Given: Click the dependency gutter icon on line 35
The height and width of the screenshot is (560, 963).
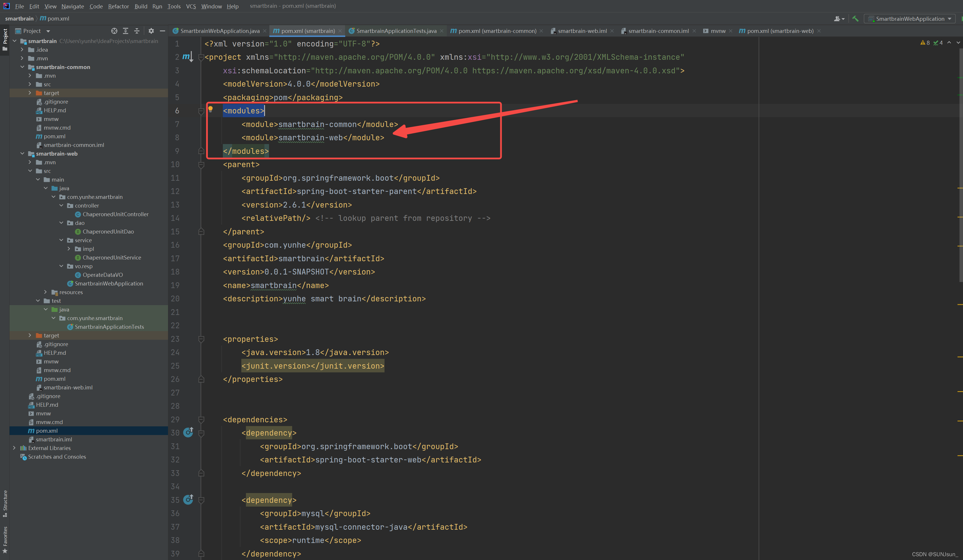Looking at the screenshot, I should 189,500.
